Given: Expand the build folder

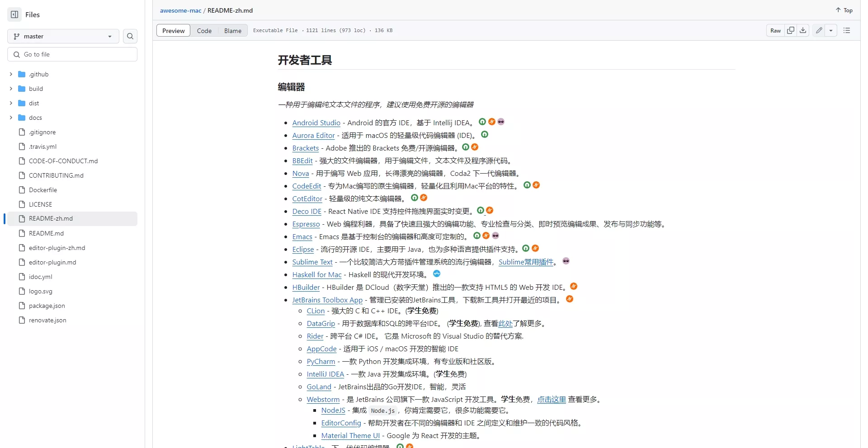Looking at the screenshot, I should tap(11, 89).
